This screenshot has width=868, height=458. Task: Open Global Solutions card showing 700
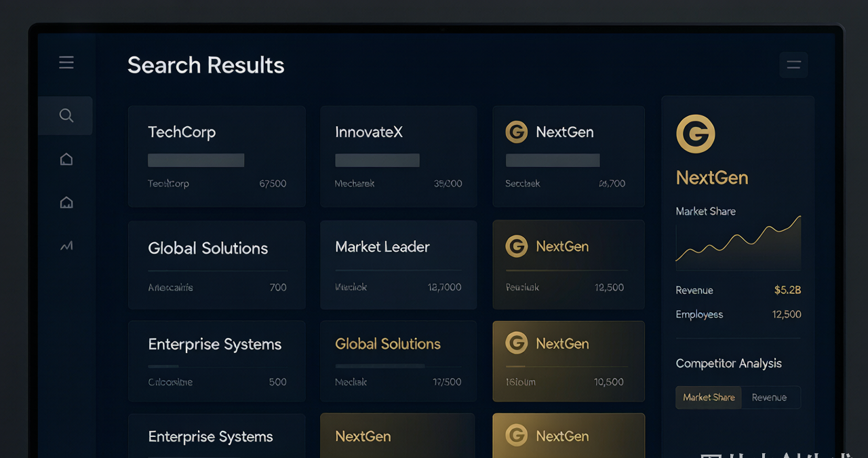217,265
